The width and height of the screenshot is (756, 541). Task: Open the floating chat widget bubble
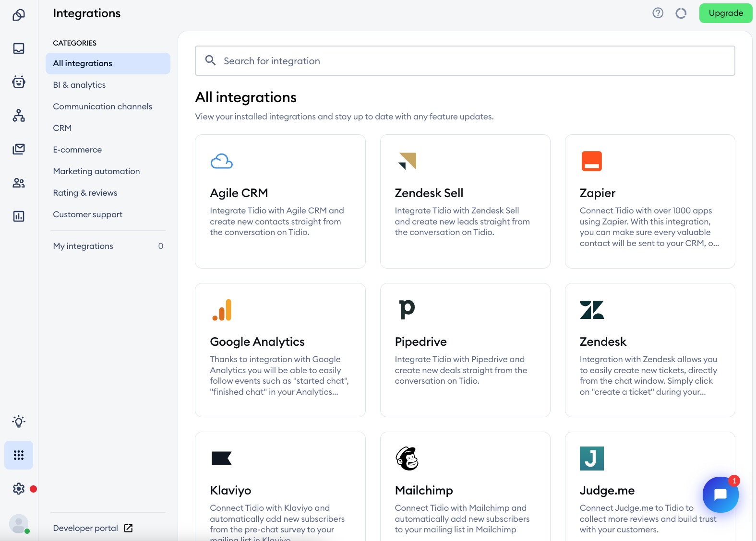[x=720, y=494]
